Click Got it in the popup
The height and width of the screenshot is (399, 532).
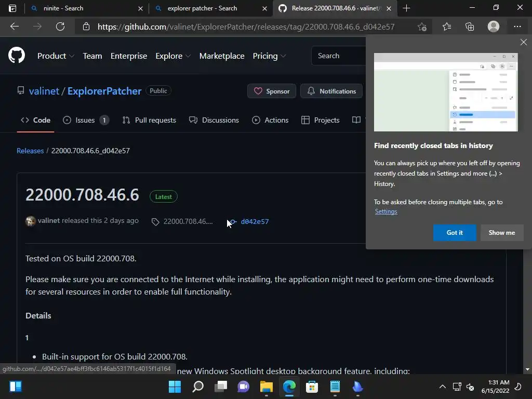coord(455,232)
